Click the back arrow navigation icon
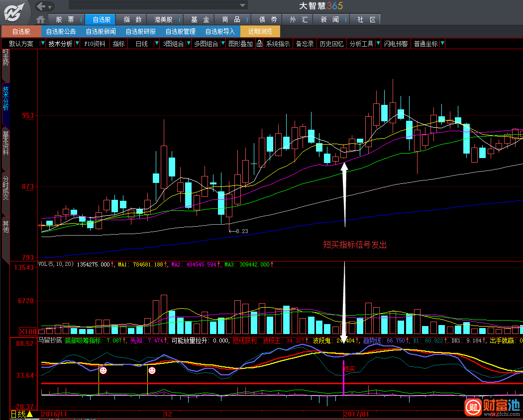The image size is (523, 420). click(41, 6)
